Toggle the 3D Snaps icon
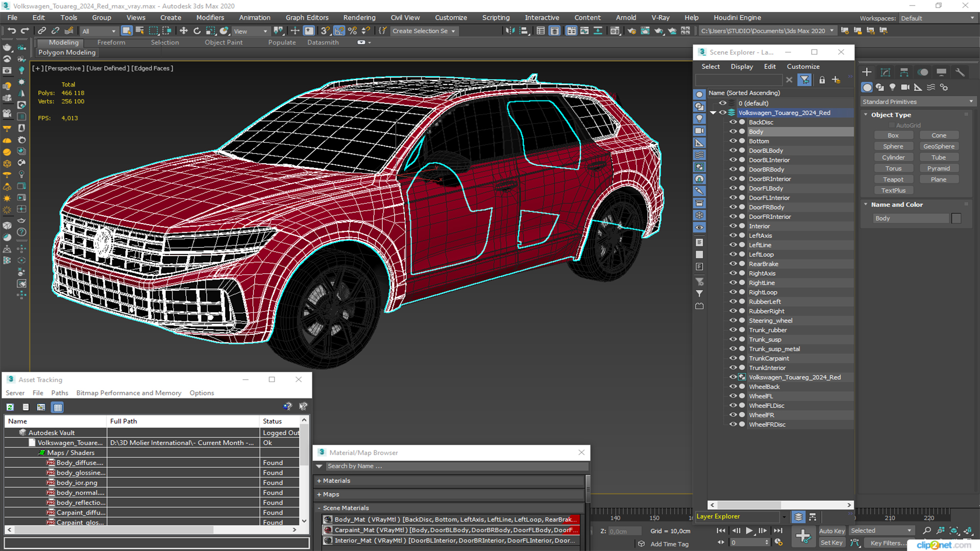 pyautogui.click(x=325, y=31)
